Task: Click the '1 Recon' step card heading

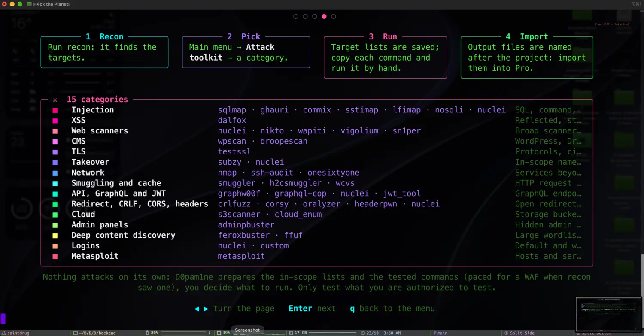Action: pos(104,36)
